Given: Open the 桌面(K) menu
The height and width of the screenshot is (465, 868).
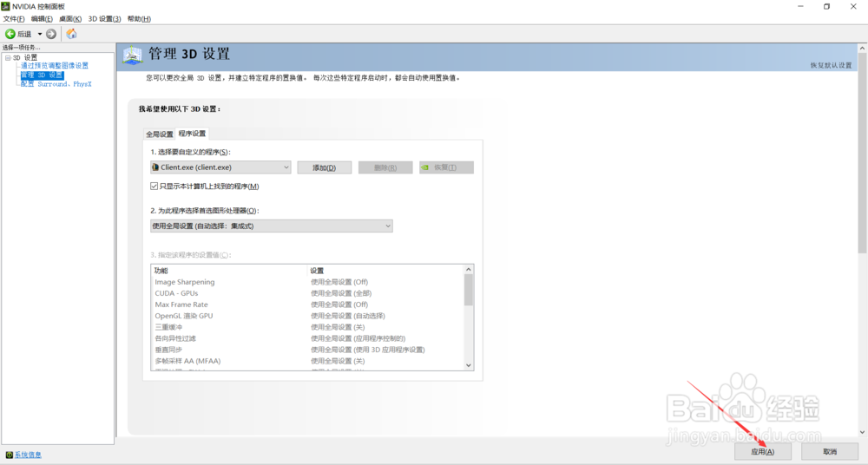Looking at the screenshot, I should 70,19.
